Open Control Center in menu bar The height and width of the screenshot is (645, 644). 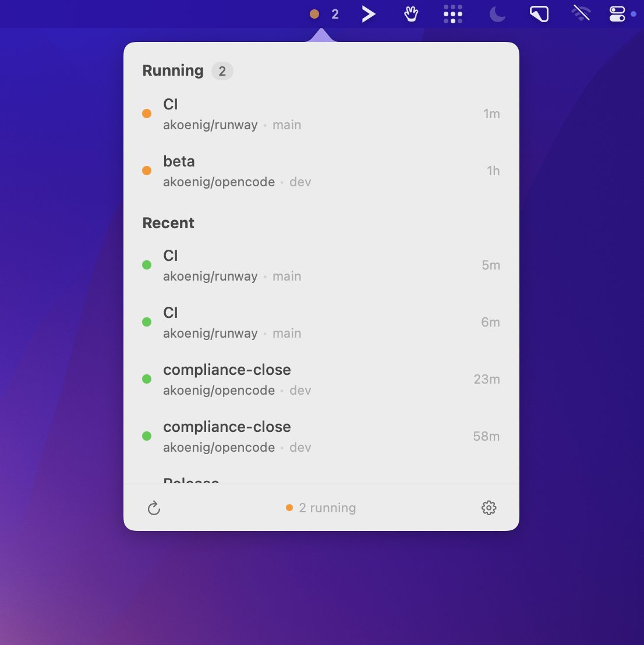pos(617,15)
